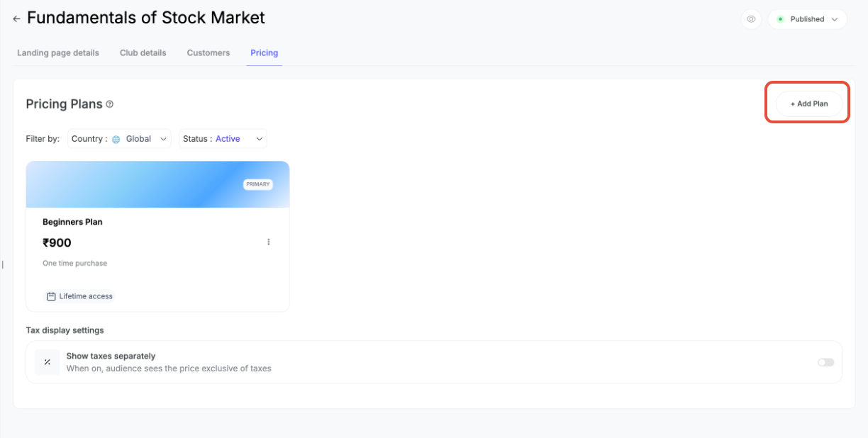The width and height of the screenshot is (868, 438).
Task: Click the help icon next to Pricing Plans
Action: pyautogui.click(x=110, y=104)
